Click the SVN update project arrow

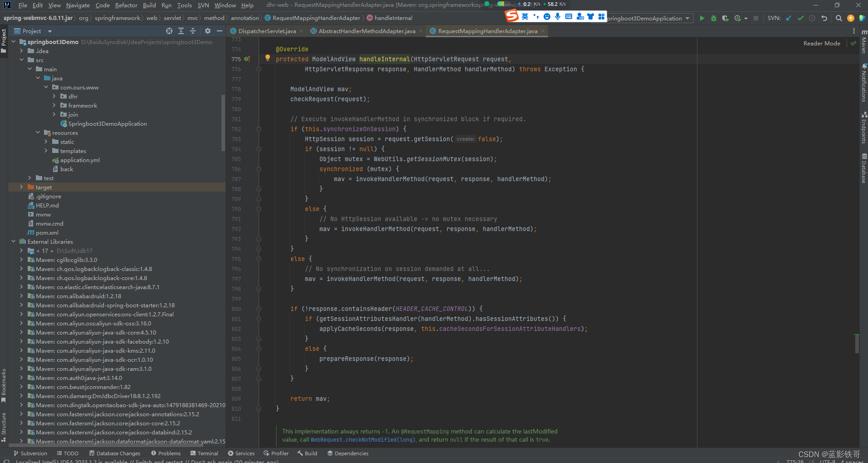pyautogui.click(x=789, y=18)
